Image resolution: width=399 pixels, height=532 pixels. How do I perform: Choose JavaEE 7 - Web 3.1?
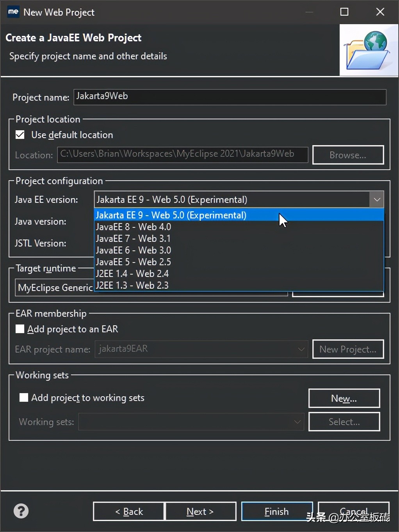pos(239,238)
